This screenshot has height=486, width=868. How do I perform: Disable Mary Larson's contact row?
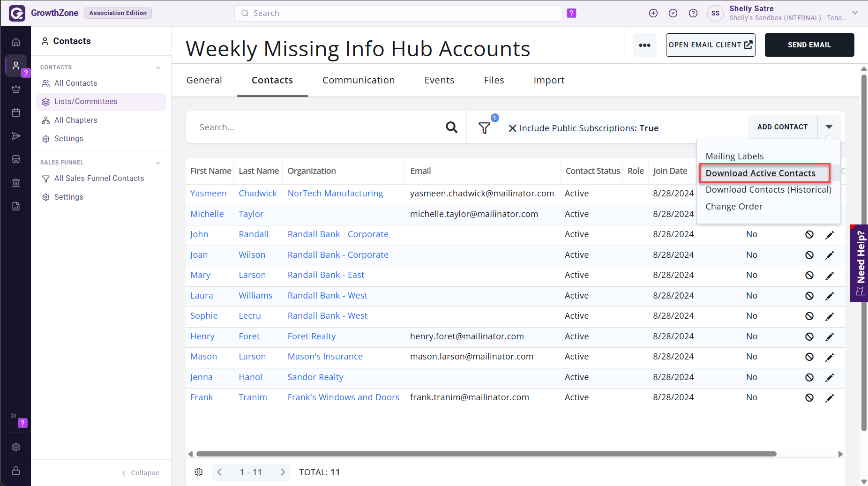pyautogui.click(x=809, y=275)
